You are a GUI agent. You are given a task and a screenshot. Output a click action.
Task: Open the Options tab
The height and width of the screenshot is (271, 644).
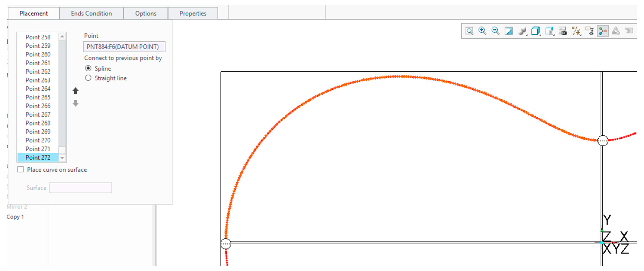[x=145, y=13]
